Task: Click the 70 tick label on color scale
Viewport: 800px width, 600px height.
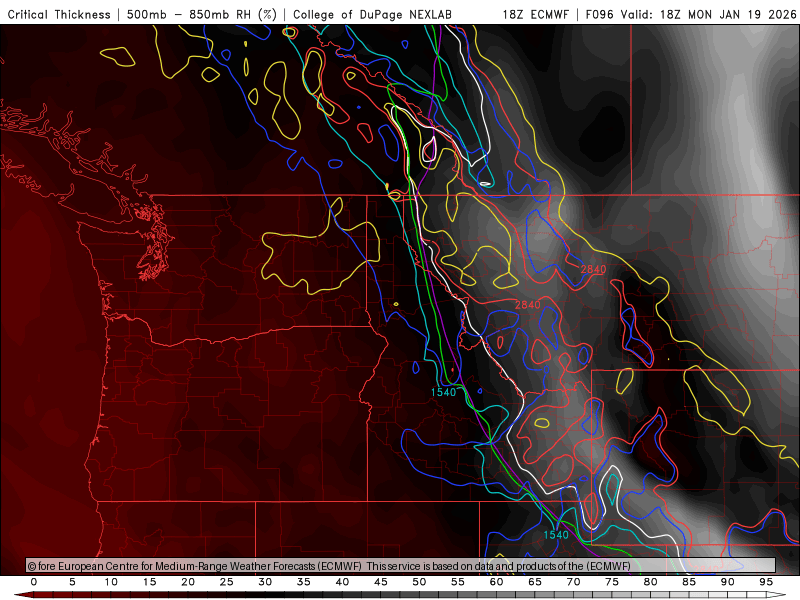Action: [x=573, y=582]
